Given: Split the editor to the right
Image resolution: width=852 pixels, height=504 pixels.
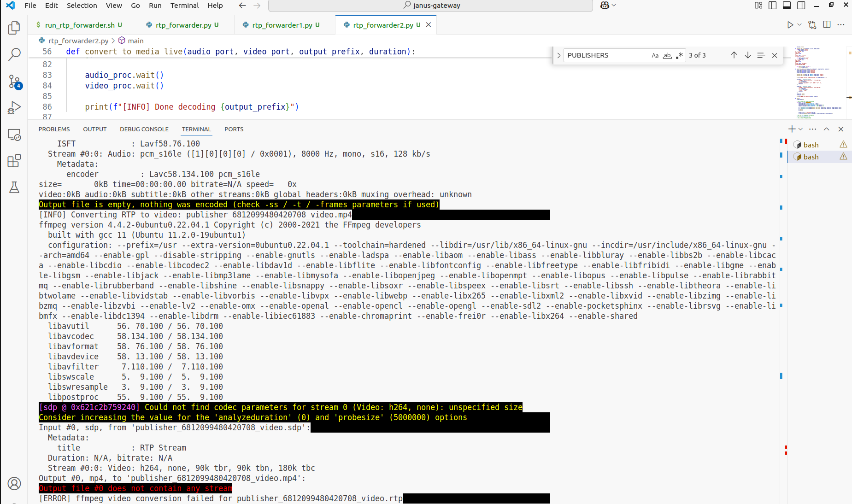Looking at the screenshot, I should (827, 25).
